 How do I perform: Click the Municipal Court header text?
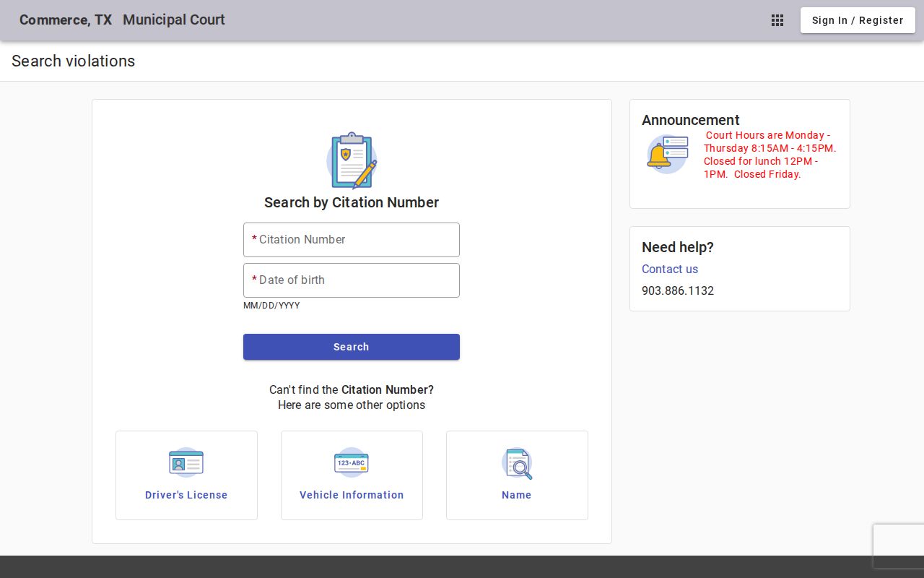click(174, 20)
